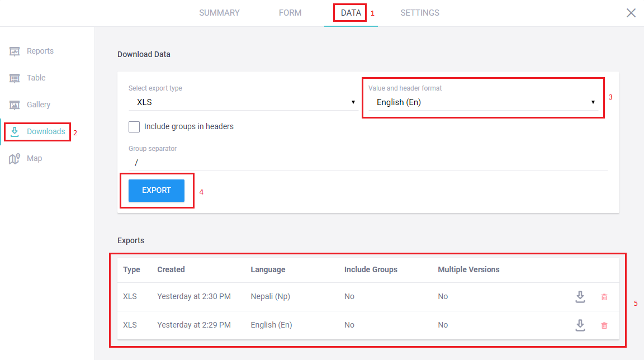Close the project panel with X
Image resolution: width=644 pixels, height=360 pixels.
(x=631, y=13)
